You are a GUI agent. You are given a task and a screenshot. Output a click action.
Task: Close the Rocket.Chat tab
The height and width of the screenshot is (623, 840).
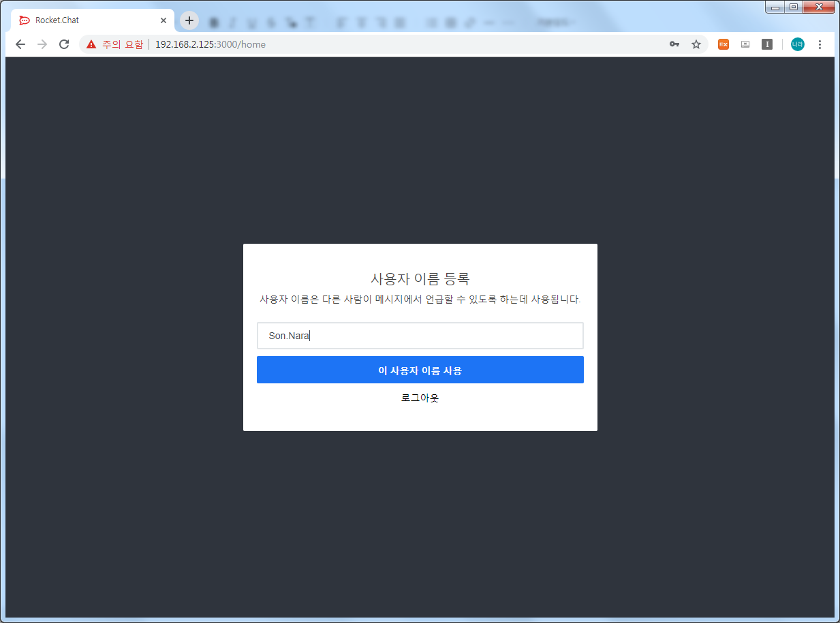(164, 20)
